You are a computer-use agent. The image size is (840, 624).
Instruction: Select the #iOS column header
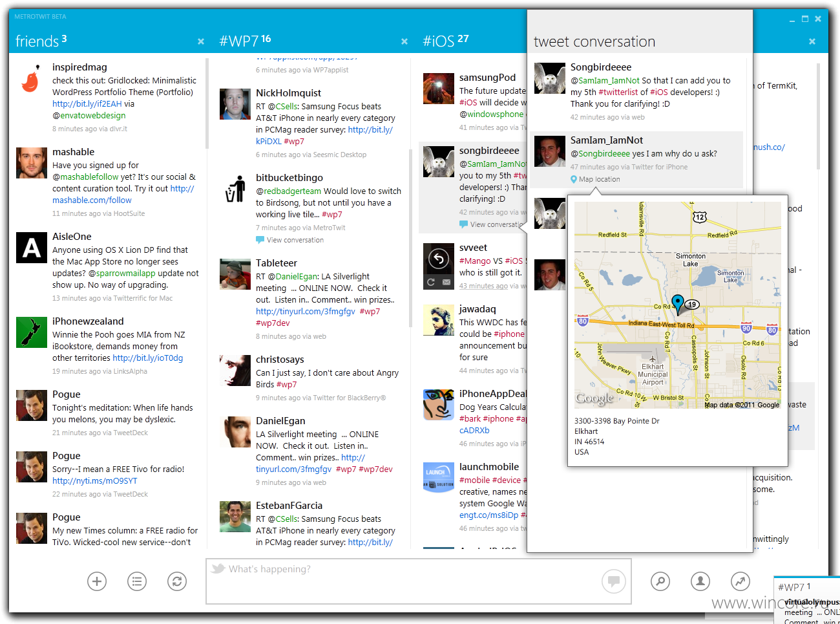click(446, 41)
